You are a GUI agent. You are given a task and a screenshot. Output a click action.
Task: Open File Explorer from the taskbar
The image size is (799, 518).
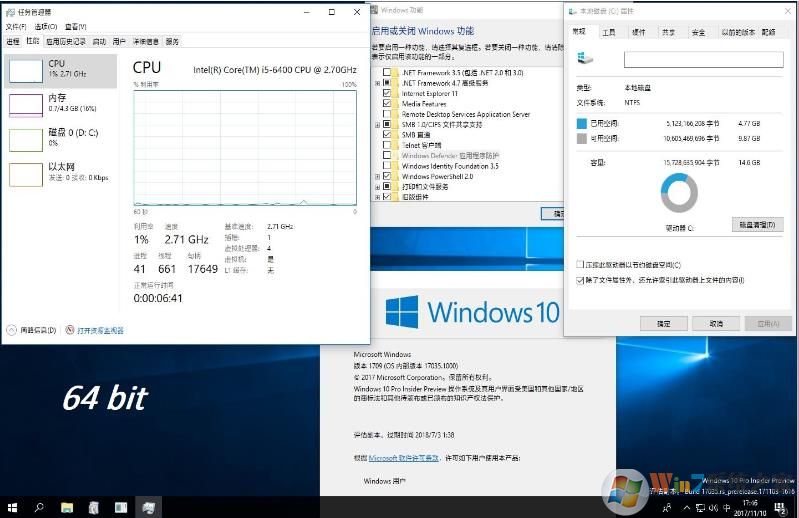tap(67, 507)
